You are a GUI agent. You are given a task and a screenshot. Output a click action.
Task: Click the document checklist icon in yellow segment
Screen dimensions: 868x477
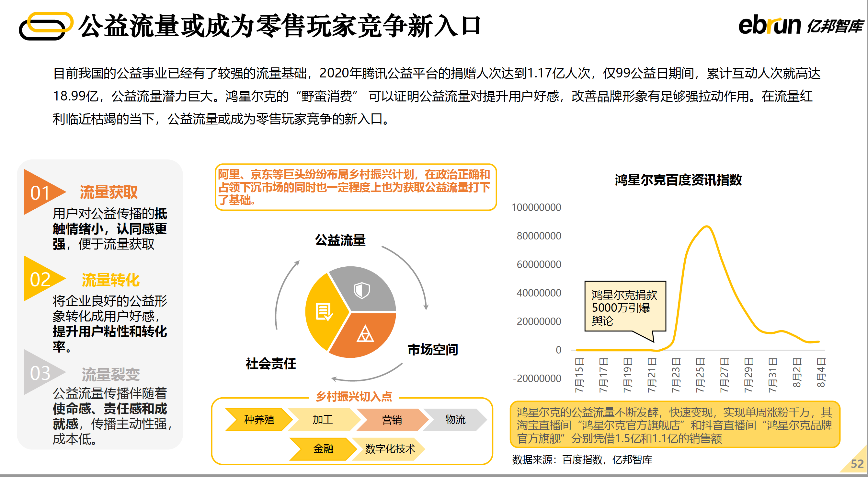pos(324,311)
